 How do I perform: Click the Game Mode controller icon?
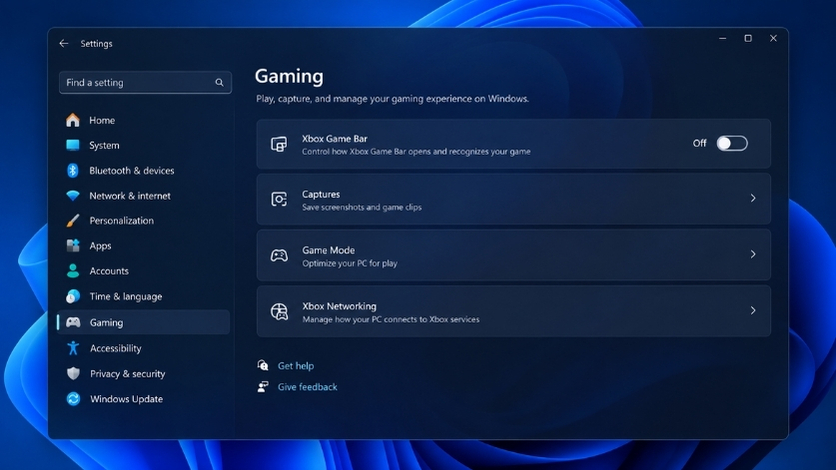[x=279, y=256]
